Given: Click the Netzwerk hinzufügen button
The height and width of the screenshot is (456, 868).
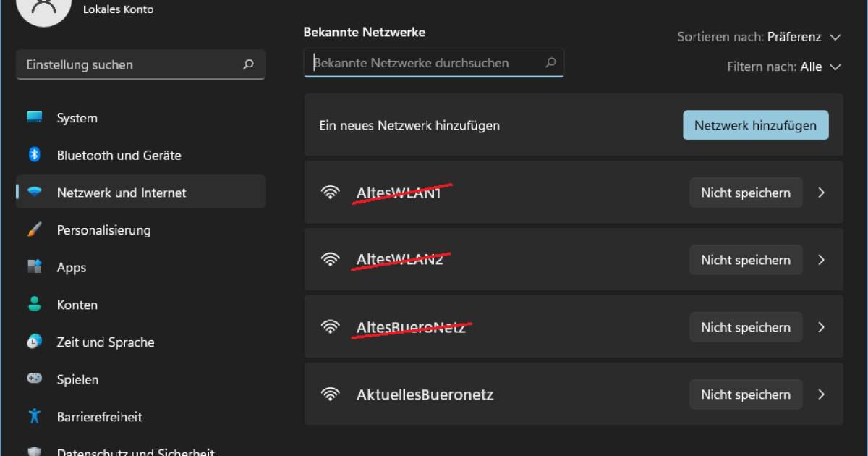Looking at the screenshot, I should pyautogui.click(x=755, y=124).
